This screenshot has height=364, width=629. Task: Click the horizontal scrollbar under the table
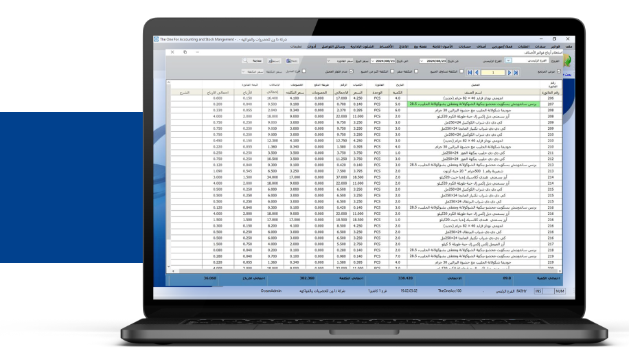point(367,271)
